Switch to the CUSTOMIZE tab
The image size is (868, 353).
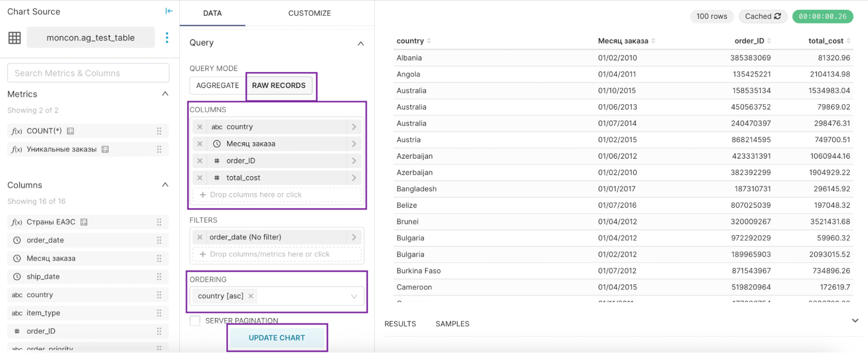[x=310, y=13]
